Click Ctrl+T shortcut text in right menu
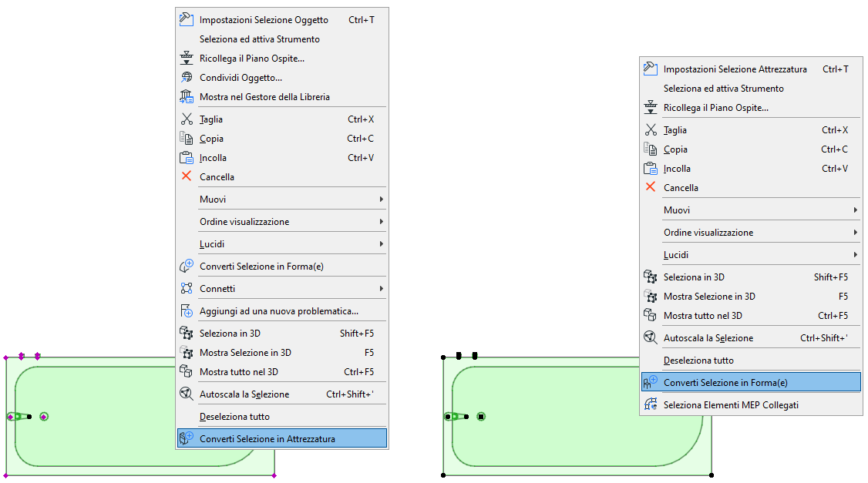868x483 pixels. (835, 69)
